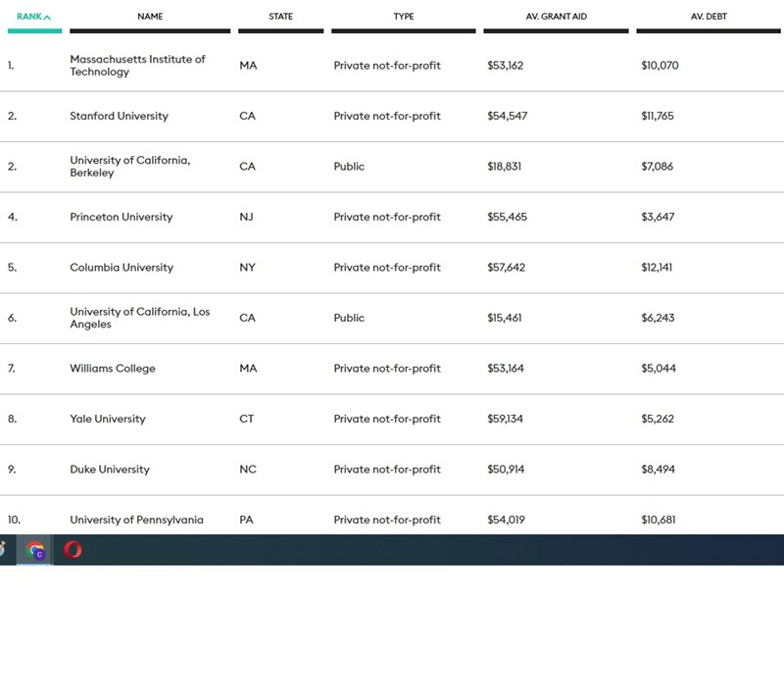Click Berkeley debt value $7,086
Viewport: 784px width, 699px height.
tap(657, 167)
